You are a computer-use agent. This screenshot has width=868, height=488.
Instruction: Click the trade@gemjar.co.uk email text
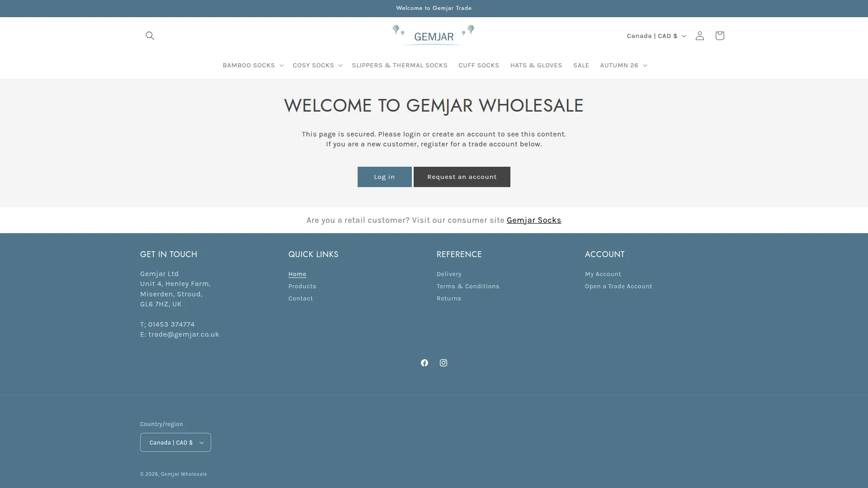point(184,334)
